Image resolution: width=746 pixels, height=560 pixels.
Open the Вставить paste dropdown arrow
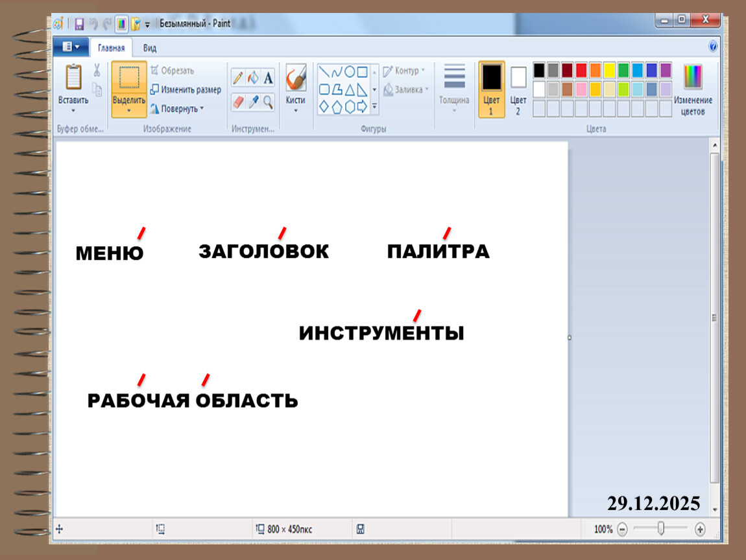click(x=73, y=111)
